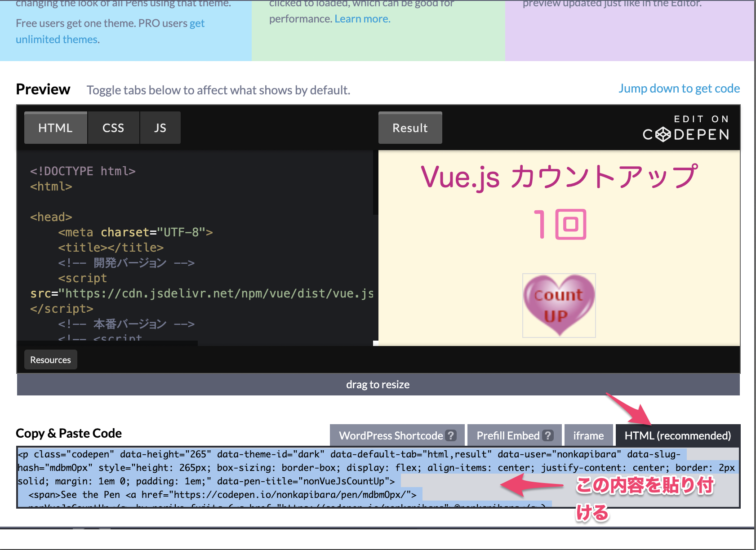756x550 pixels.
Task: Click the code editor vertical scrollbar
Action: pyautogui.click(x=376, y=180)
